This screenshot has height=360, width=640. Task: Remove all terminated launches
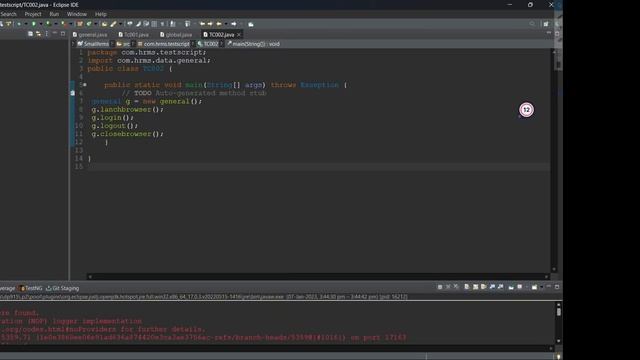point(456,287)
